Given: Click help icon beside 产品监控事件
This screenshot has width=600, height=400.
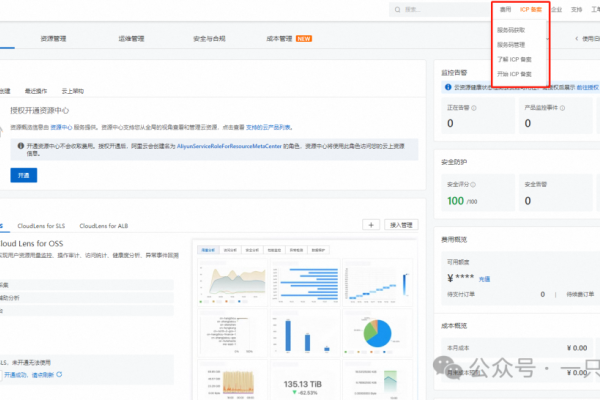Looking at the screenshot, I should click(562, 108).
